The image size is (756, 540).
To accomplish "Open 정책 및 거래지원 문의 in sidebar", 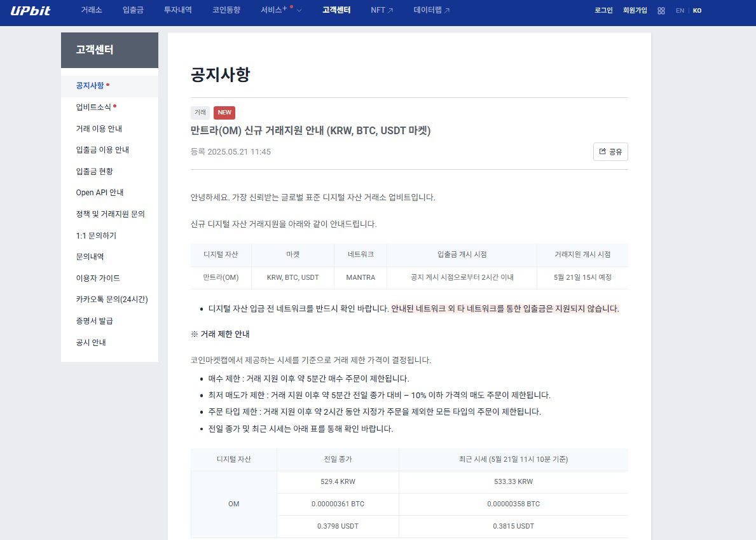I will click(111, 214).
